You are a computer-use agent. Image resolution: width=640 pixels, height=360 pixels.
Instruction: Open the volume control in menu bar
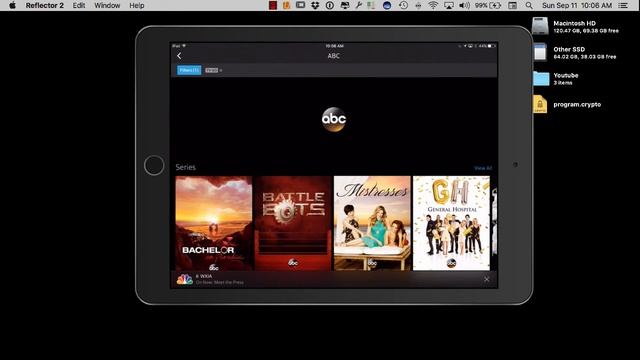click(x=464, y=5)
